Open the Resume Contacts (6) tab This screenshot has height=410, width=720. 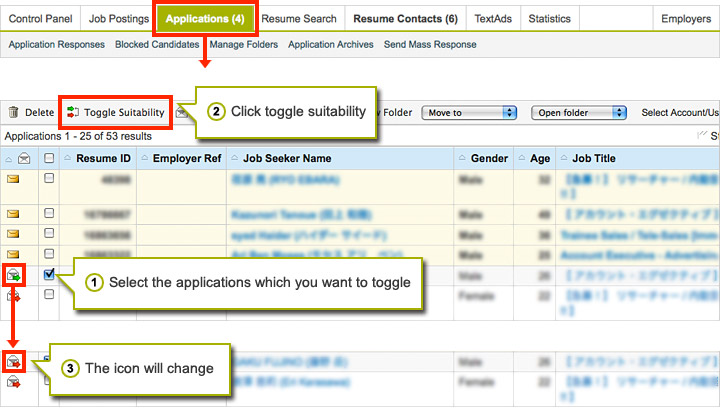[405, 19]
